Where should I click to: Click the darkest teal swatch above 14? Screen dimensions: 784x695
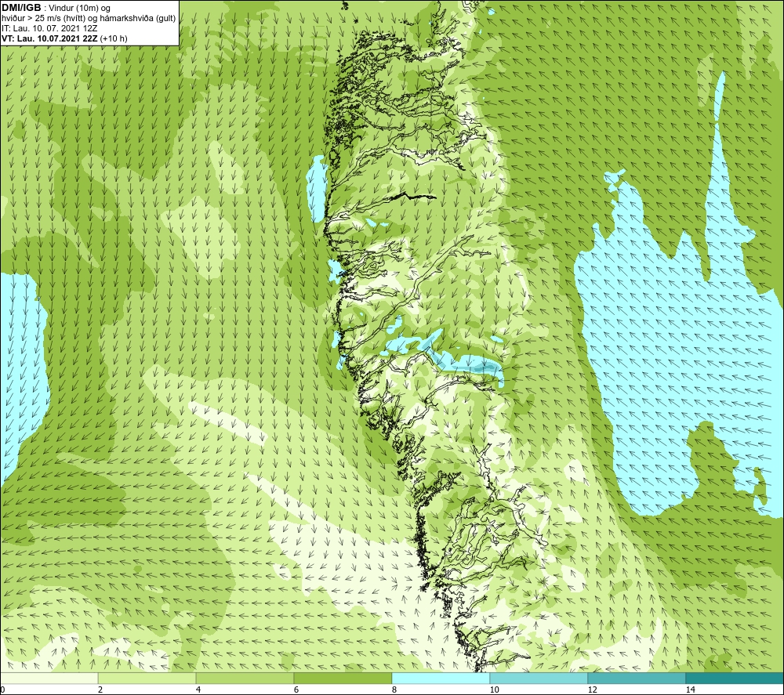[x=735, y=679]
